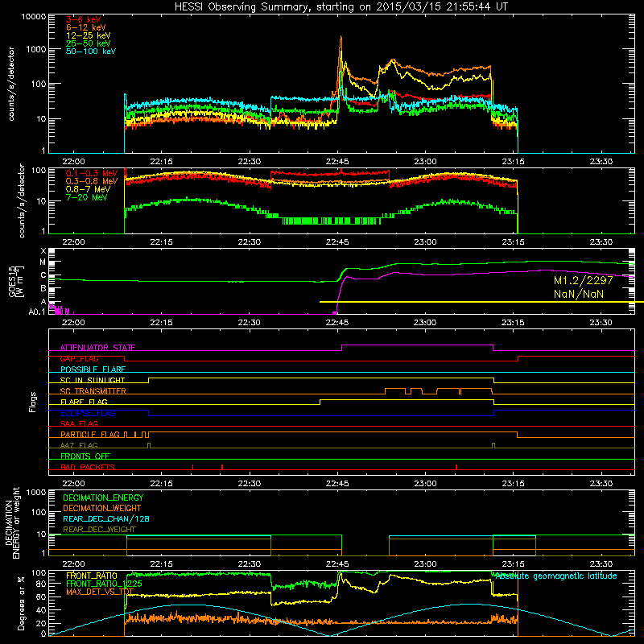644x644 pixels.
Task: Click the FRONT_RATIO_1225 legend label
Action: (x=104, y=584)
